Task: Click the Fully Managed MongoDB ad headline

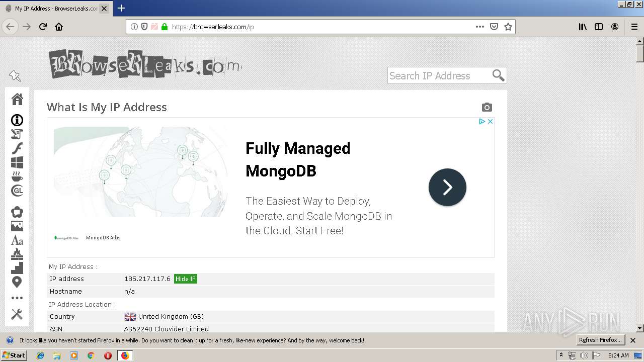Action: (298, 159)
